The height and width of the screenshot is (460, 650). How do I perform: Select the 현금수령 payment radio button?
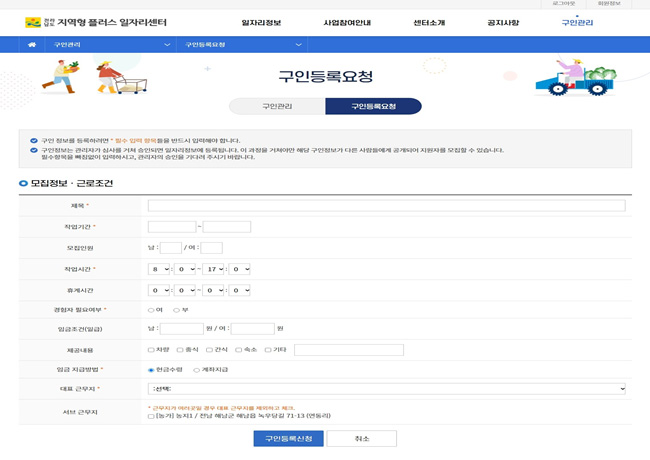pyautogui.click(x=151, y=370)
